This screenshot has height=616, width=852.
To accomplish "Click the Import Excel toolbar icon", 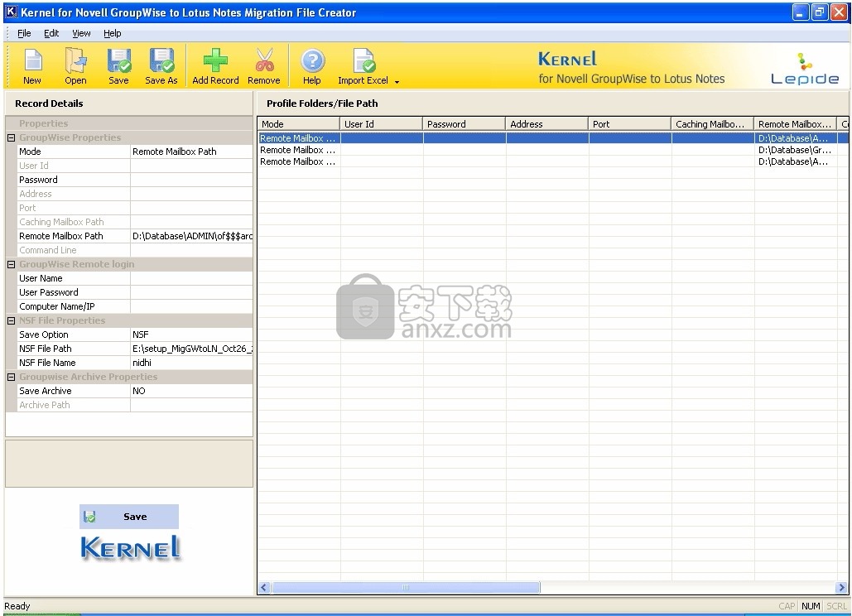I will tap(363, 65).
